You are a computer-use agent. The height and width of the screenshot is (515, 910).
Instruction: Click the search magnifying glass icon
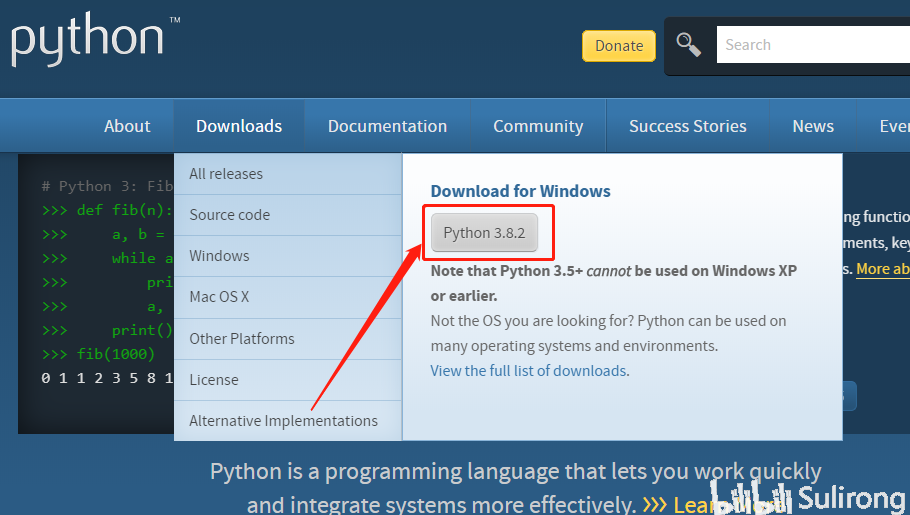[x=688, y=44]
